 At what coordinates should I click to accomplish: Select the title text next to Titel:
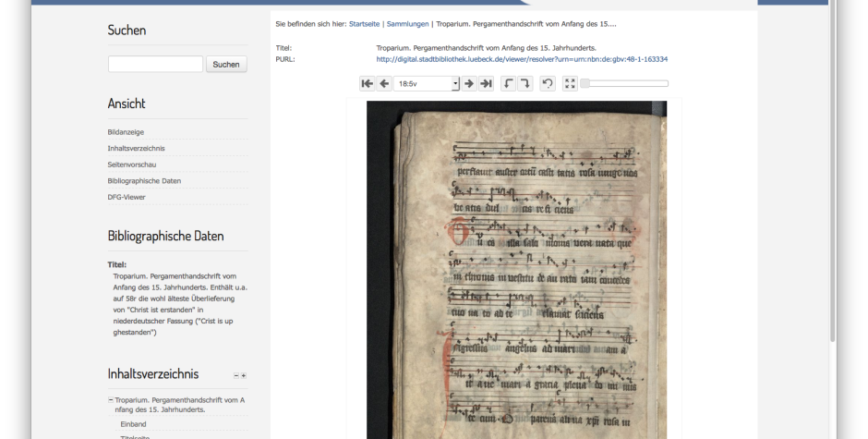pos(486,48)
